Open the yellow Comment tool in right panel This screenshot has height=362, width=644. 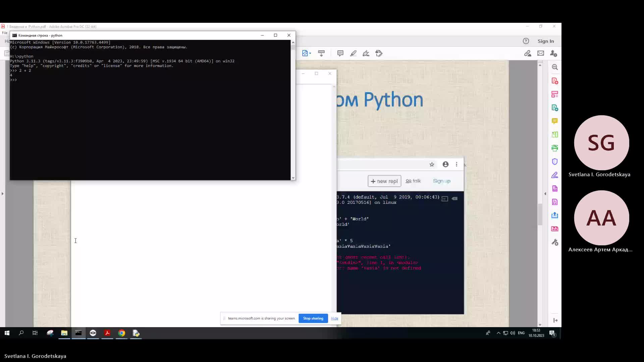555,121
